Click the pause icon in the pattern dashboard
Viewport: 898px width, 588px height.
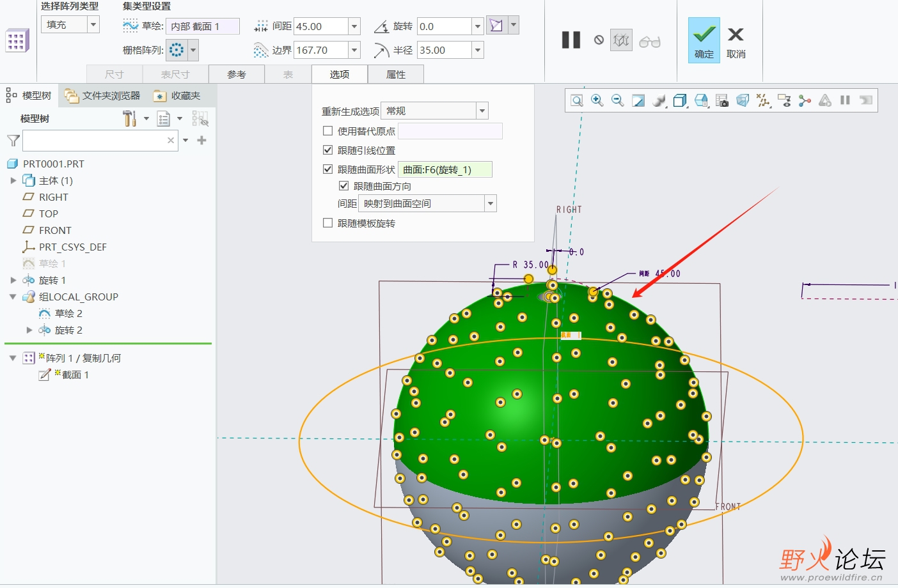coord(571,40)
